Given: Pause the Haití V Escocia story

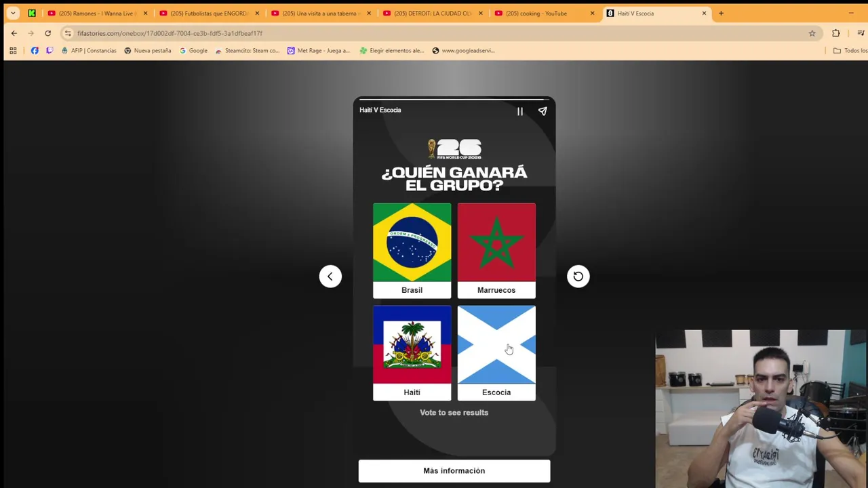Looking at the screenshot, I should pos(520,111).
